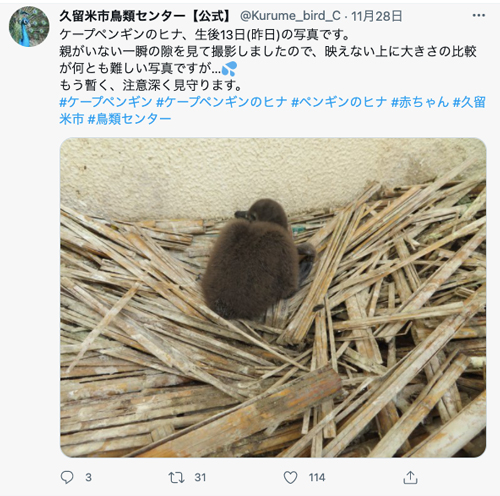The image size is (500, 496).
Task: Open the #鳥類センター hashtag
Action: tap(129, 119)
